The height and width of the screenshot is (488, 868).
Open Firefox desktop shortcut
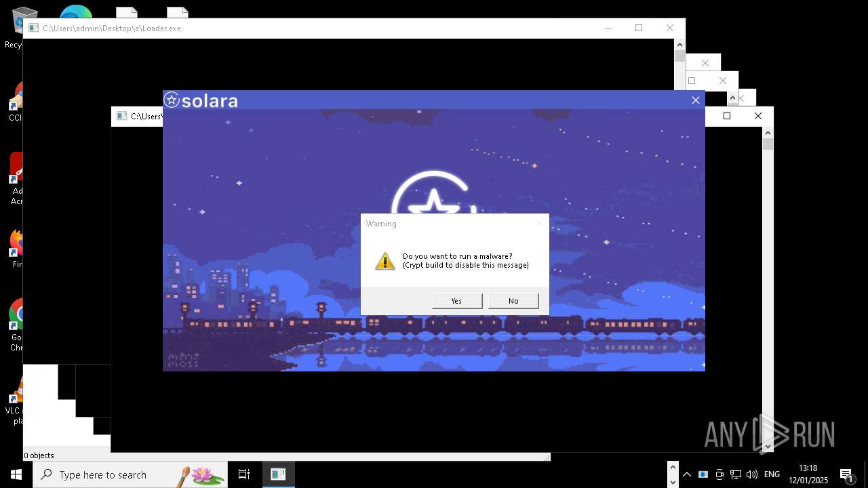(16, 248)
